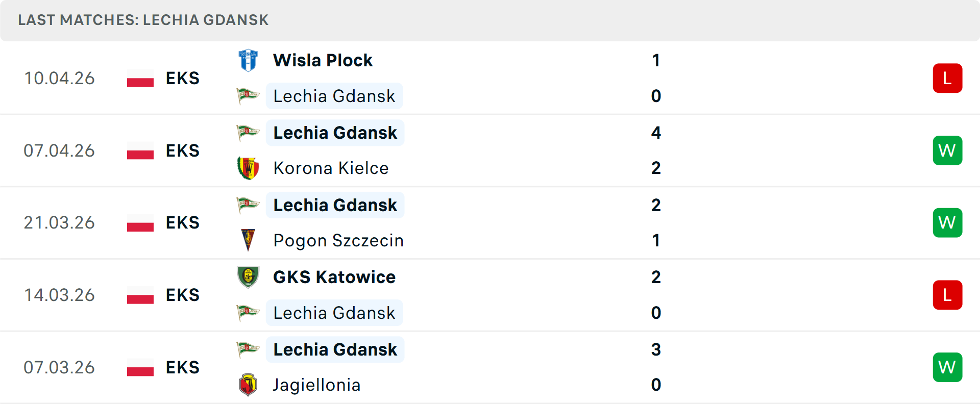980x404 pixels.
Task: Expand the 07.04.26 match details
Action: pyautogui.click(x=490, y=150)
